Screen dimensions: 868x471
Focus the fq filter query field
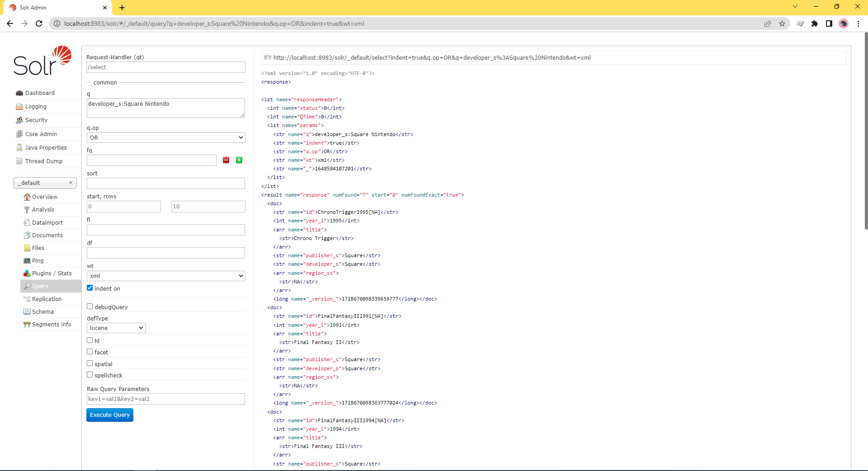[x=151, y=160]
